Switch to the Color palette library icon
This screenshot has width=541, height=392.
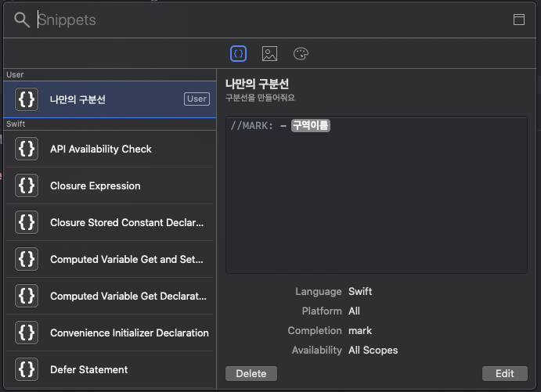(x=301, y=54)
